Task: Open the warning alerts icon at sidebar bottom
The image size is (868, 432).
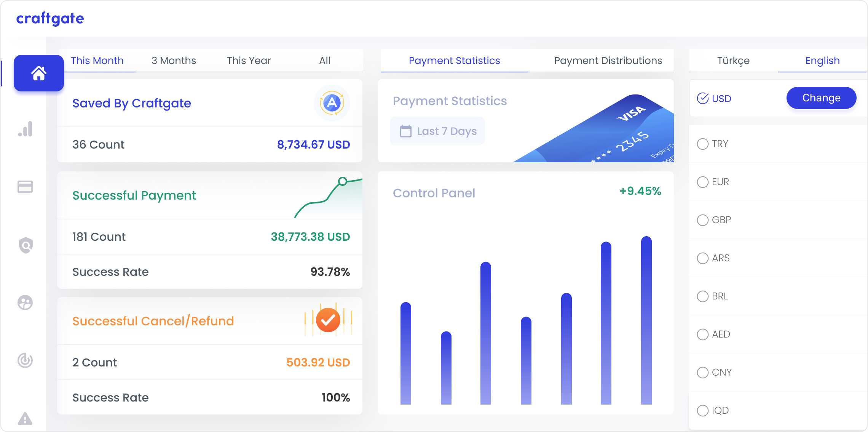Action: click(25, 419)
